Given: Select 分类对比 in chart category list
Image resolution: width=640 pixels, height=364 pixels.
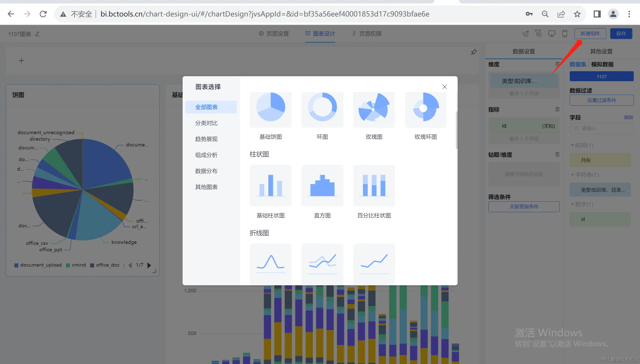Looking at the screenshot, I should point(206,123).
